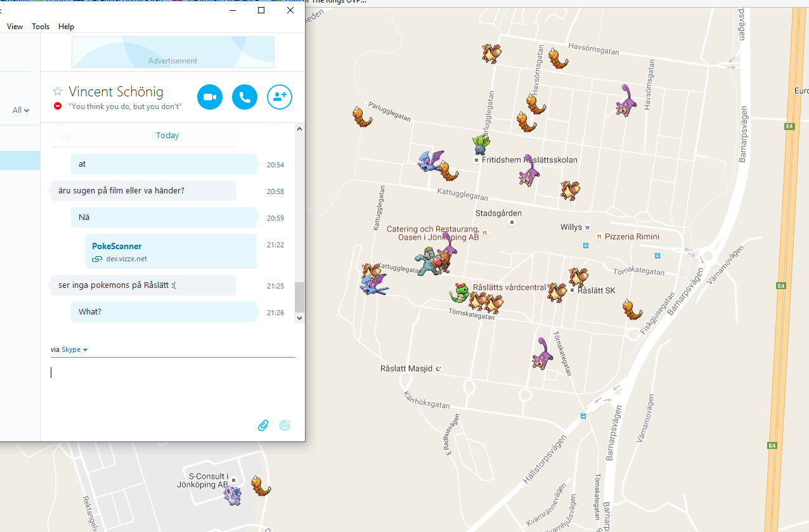
Task: Click the topmost brown bird Pokémon on map
Action: [491, 53]
